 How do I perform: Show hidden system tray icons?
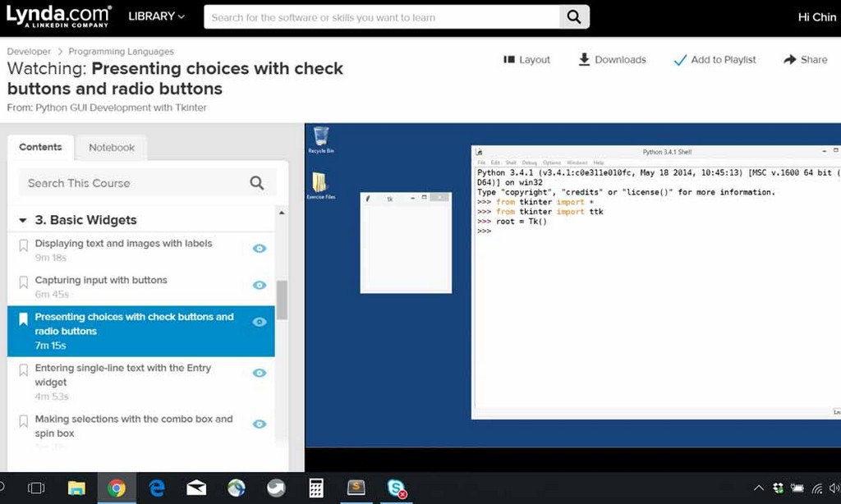click(758, 488)
